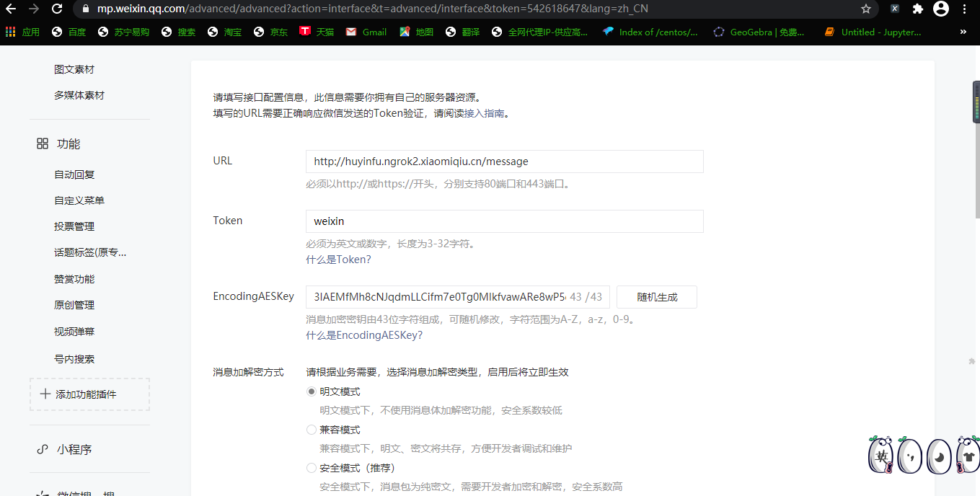Open 话题标签 in the sidebar
Screen dimensions: 980x496
click(x=90, y=252)
